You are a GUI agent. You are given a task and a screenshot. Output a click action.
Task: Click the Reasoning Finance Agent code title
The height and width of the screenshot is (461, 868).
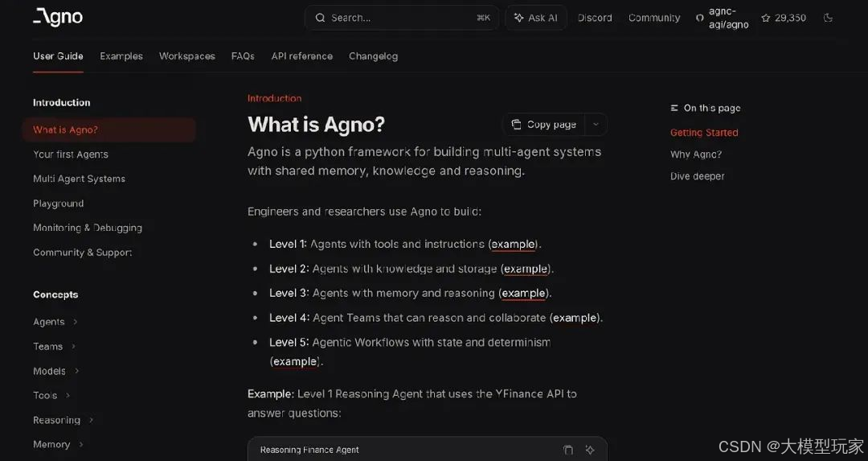(309, 450)
